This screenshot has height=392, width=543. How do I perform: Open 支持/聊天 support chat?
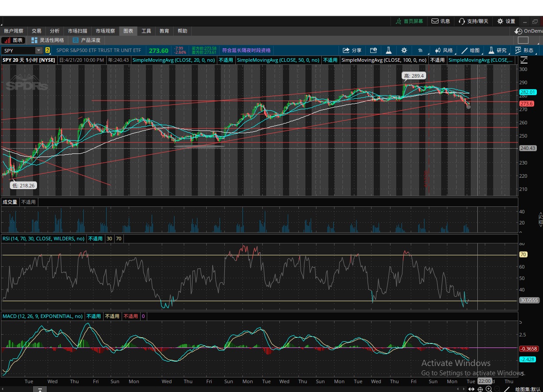click(473, 21)
